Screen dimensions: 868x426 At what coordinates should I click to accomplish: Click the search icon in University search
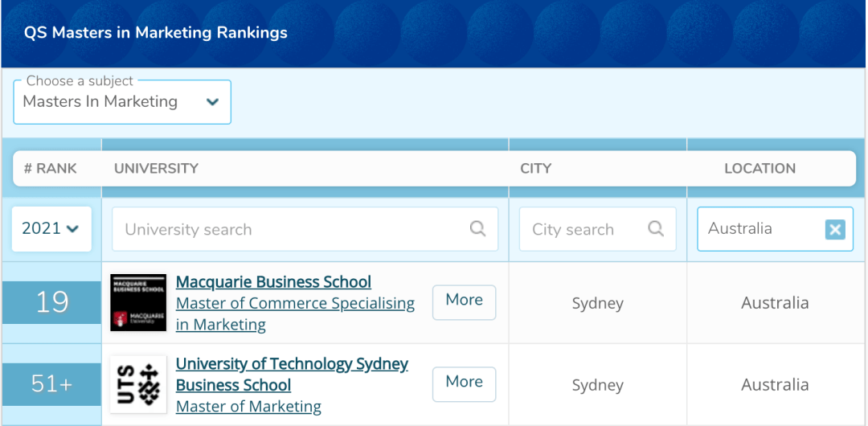click(x=477, y=228)
